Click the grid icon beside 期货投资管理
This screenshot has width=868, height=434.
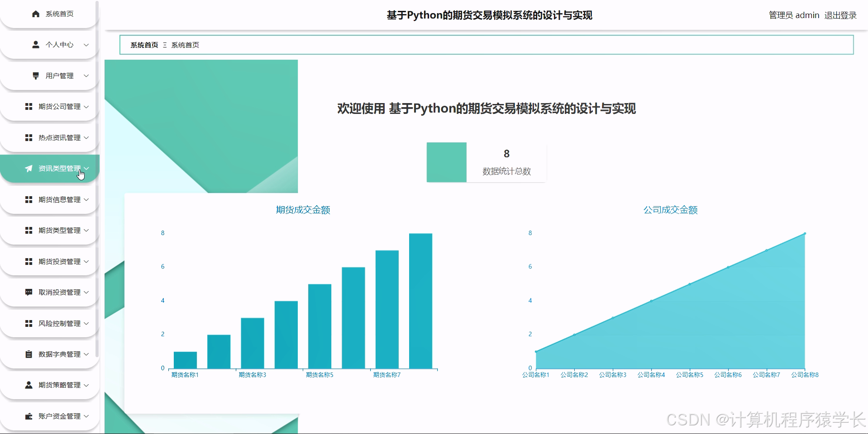(x=29, y=261)
